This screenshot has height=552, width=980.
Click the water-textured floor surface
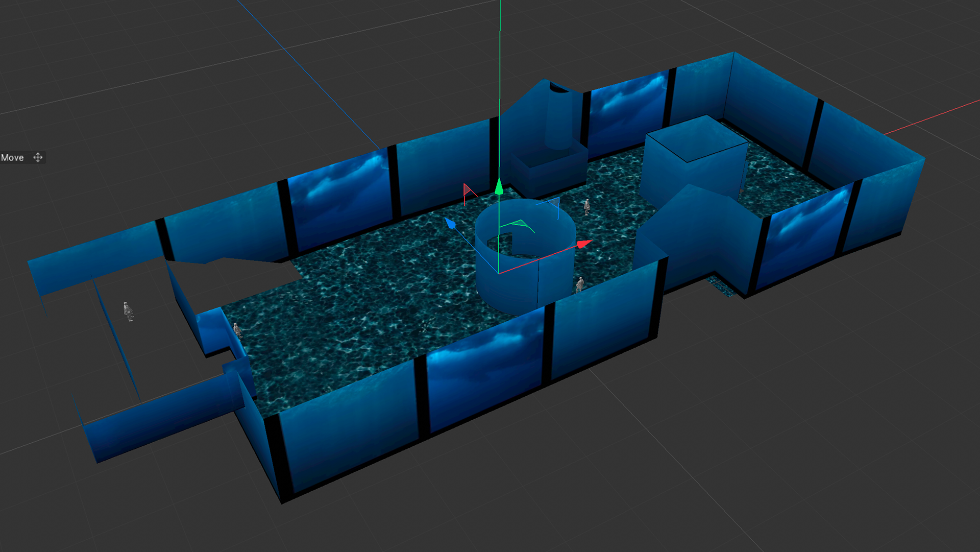(367, 306)
